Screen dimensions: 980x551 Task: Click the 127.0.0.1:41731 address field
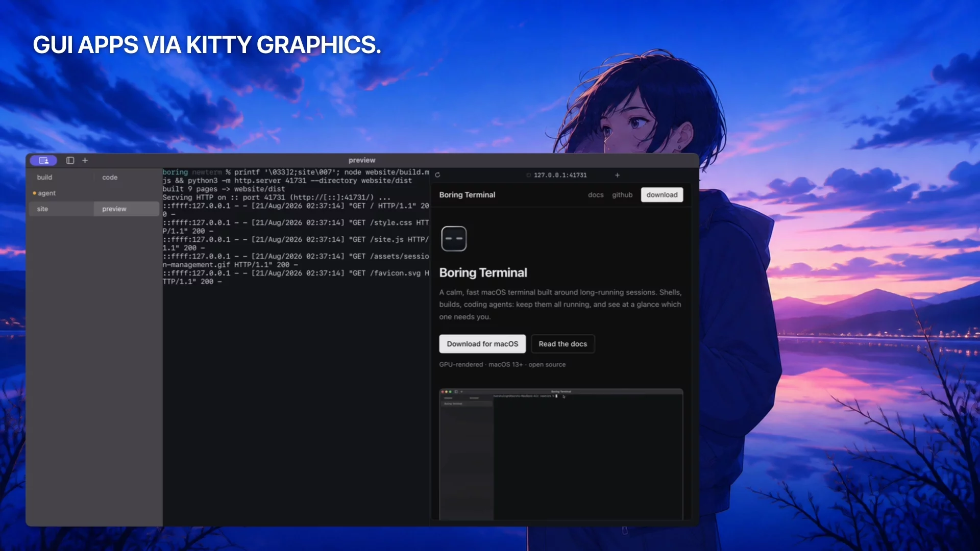tap(560, 175)
